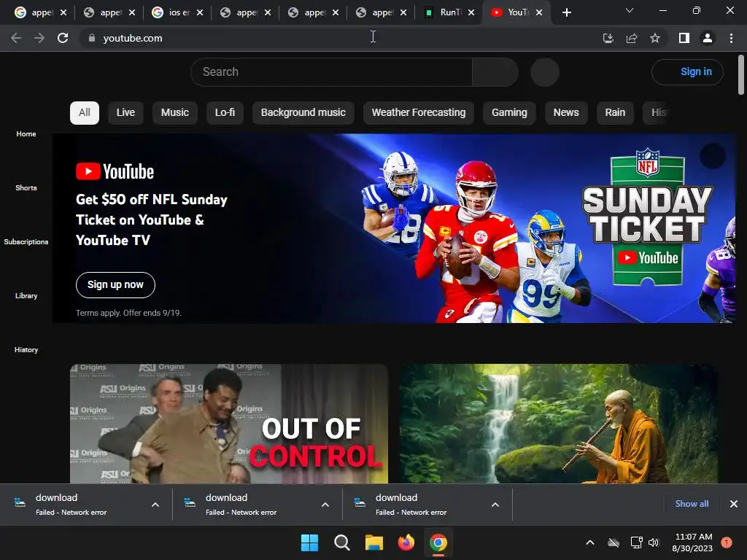747x560 pixels.
Task: Select the Lo-fi filter chip
Action: 225,113
